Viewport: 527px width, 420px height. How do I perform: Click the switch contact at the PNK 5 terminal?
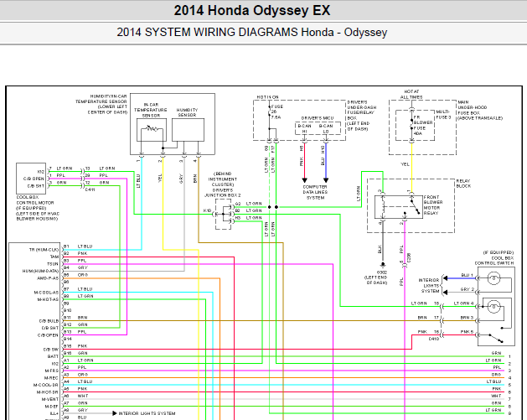pyautogui.click(x=496, y=338)
